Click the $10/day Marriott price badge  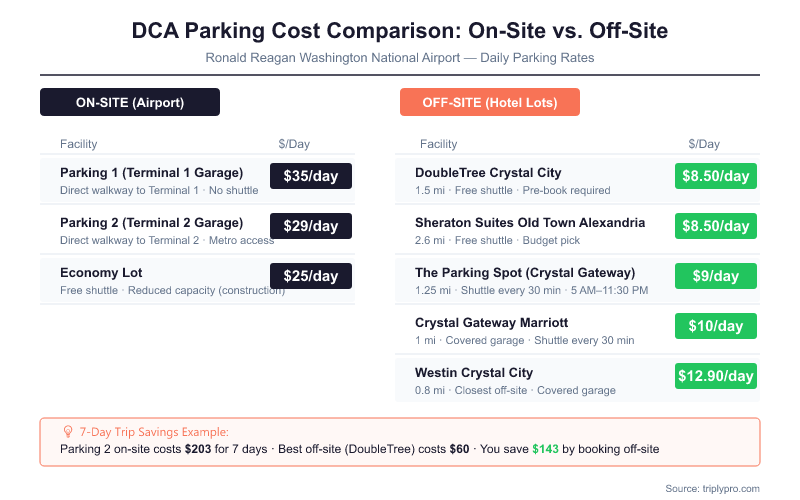[x=715, y=326]
